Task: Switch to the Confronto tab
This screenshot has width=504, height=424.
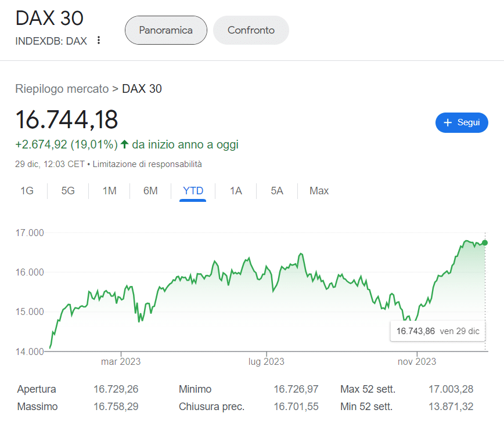Action: [251, 30]
